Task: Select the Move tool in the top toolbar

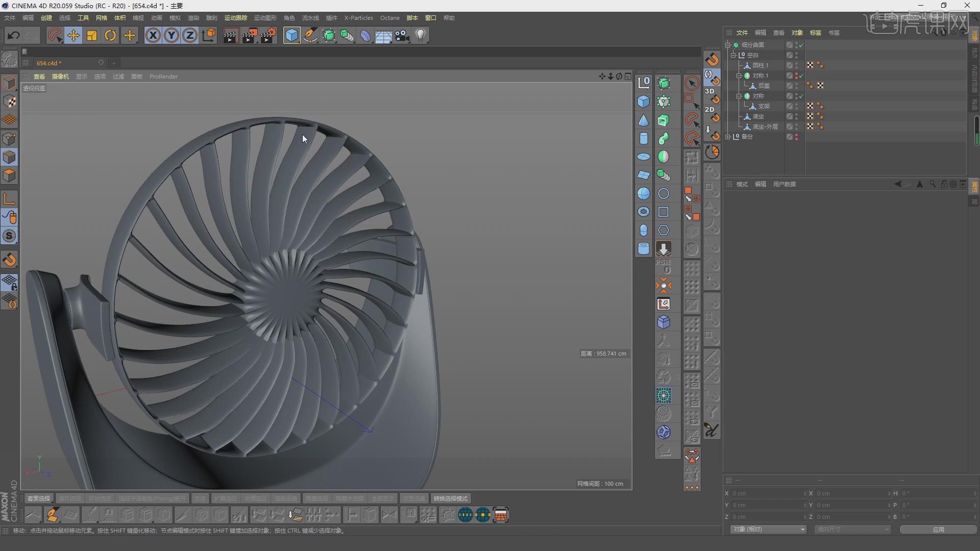Action: [73, 35]
